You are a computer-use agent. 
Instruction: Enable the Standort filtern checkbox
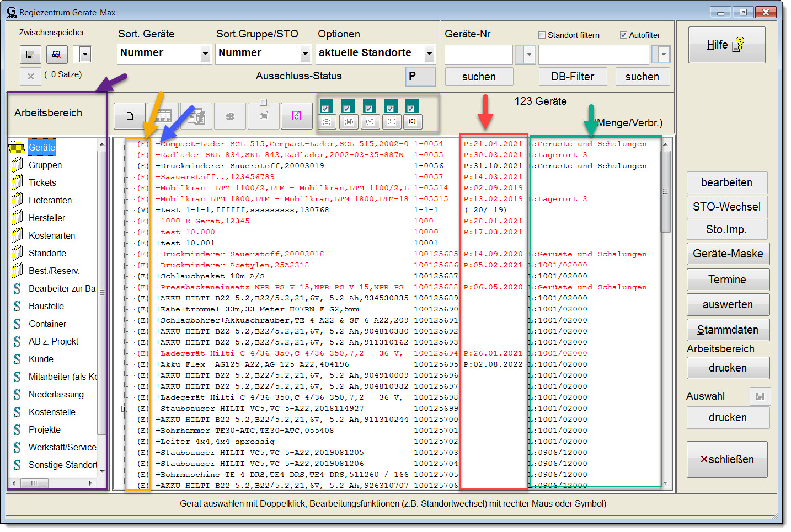tap(542, 35)
